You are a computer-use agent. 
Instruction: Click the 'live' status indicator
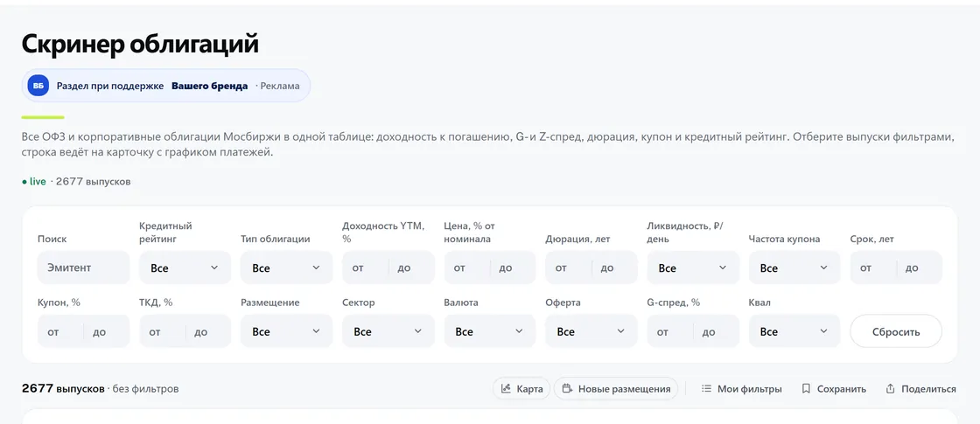pos(34,181)
